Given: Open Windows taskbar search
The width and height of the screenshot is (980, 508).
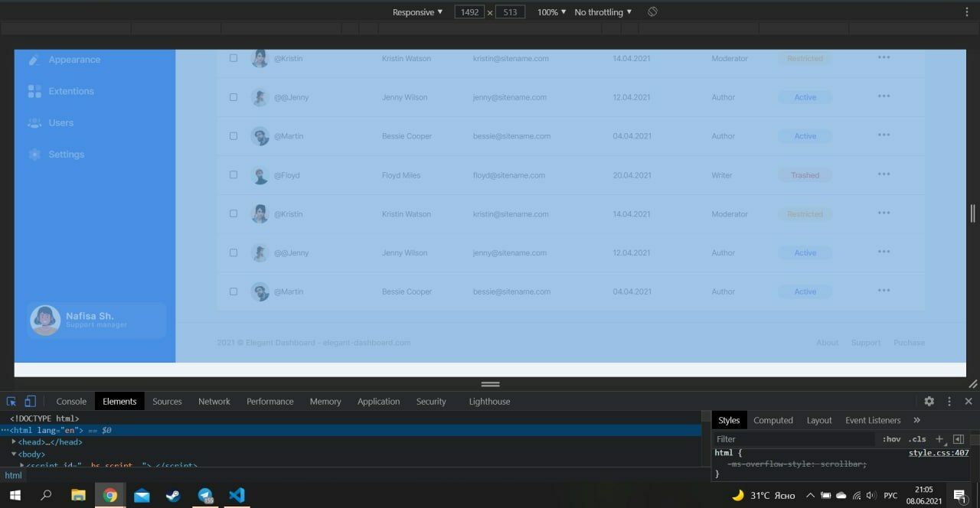Looking at the screenshot, I should (x=46, y=495).
